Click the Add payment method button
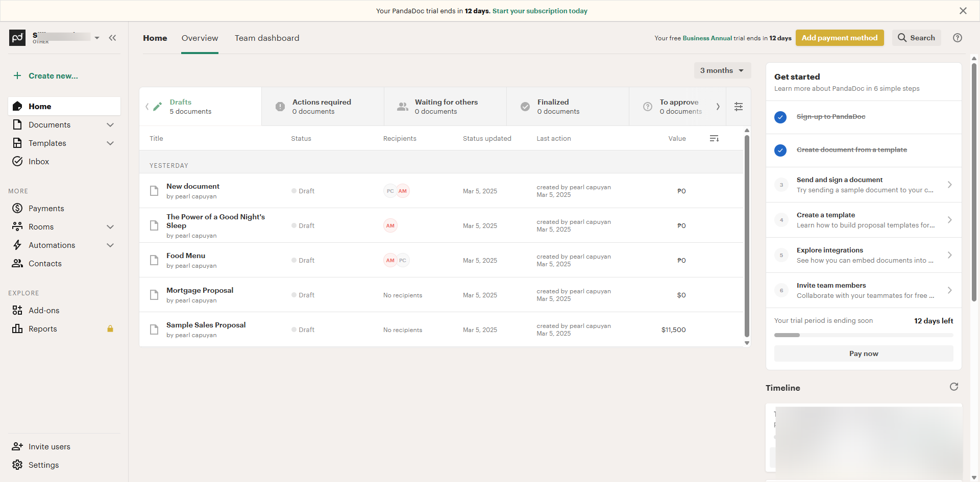This screenshot has height=482, width=980. pos(839,38)
